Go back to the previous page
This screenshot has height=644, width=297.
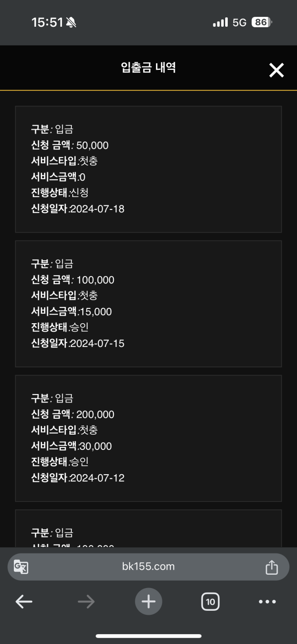[x=24, y=601]
